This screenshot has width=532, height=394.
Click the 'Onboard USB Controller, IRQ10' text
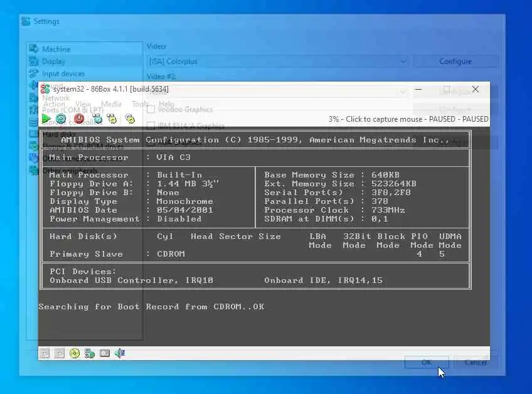pyautogui.click(x=131, y=280)
